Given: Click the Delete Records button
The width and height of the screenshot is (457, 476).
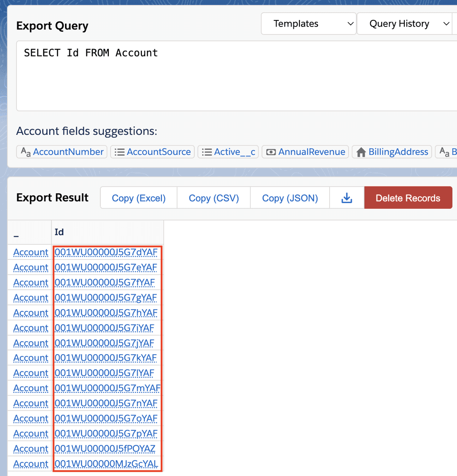Looking at the screenshot, I should (408, 198).
